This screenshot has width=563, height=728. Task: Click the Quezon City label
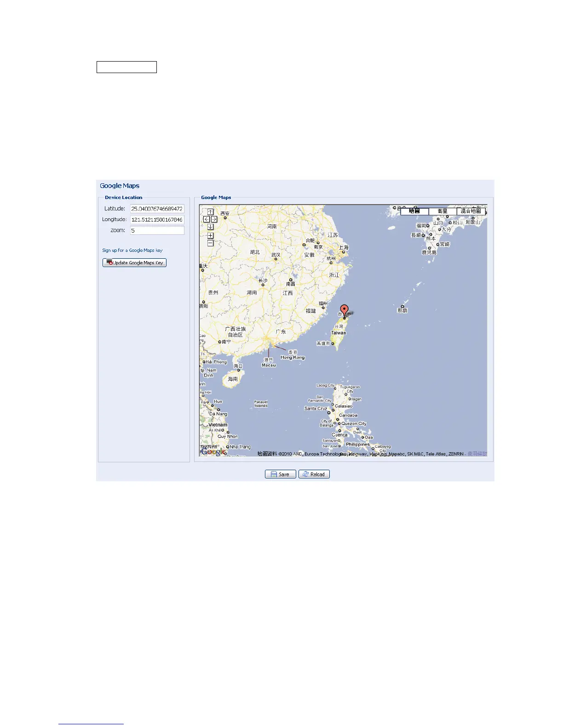(354, 424)
